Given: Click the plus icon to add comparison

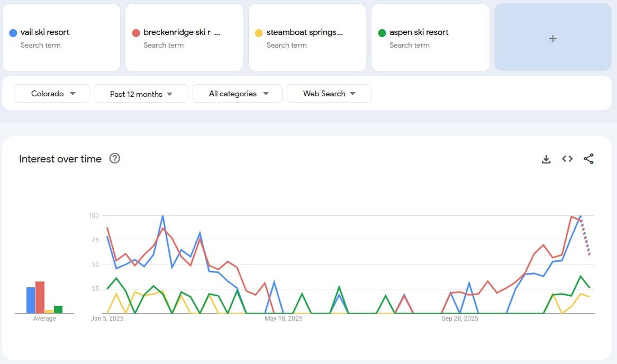Looking at the screenshot, I should 552,38.
